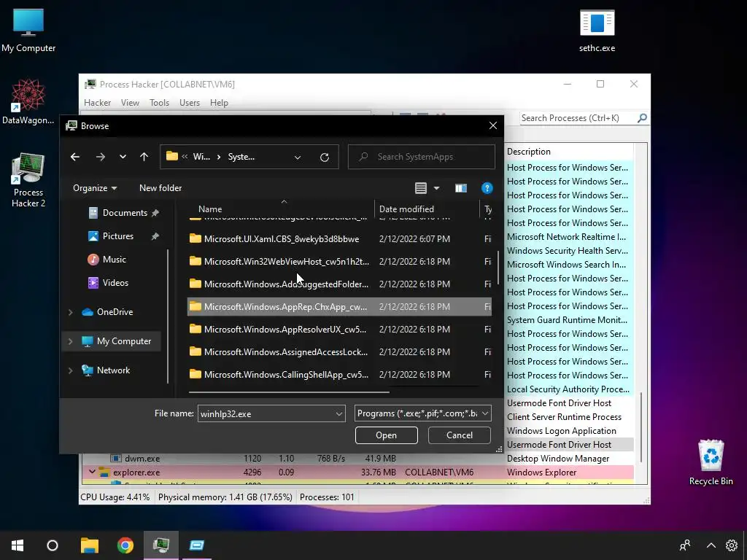Collapse the explorer.exe process tree
747x560 pixels.
pos(92,472)
